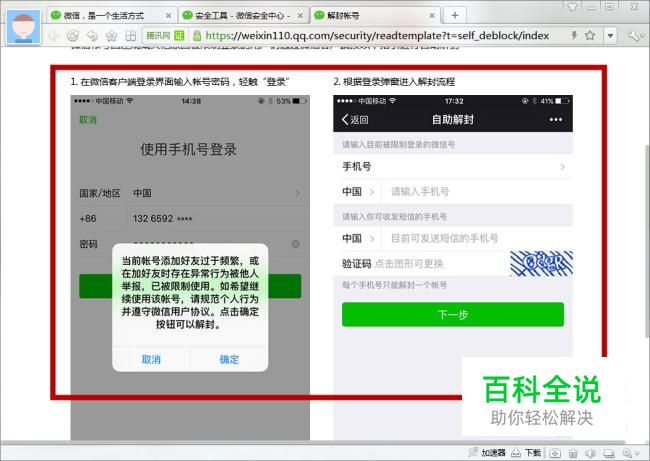Screen dimensions: 650x461
Task: Click the browser back arrow button
Action: (54, 36)
